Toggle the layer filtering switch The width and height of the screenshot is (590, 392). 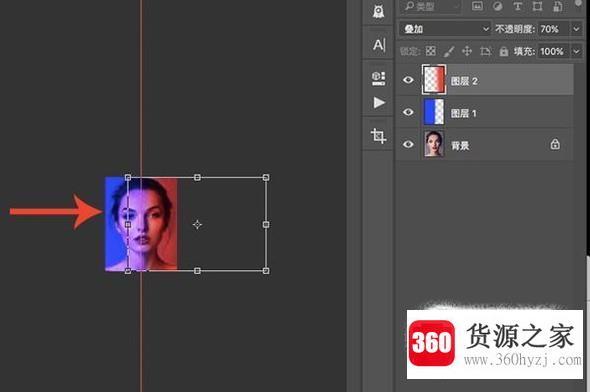tap(578, 4)
